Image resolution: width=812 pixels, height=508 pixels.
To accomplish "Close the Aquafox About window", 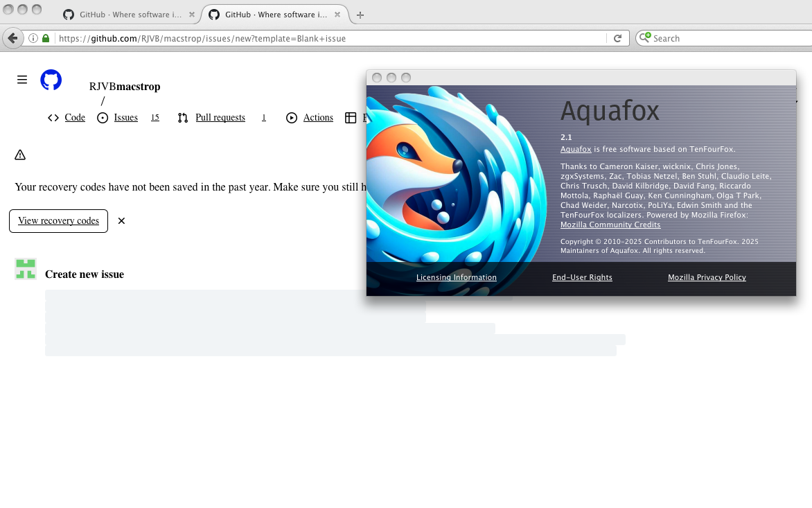I will pos(377,78).
